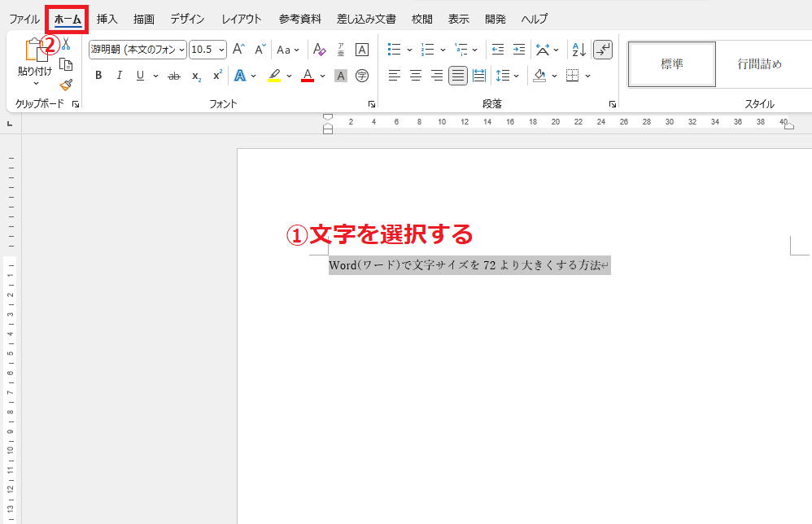Toggle Bold formatting
The height and width of the screenshot is (524, 812).
tap(98, 76)
